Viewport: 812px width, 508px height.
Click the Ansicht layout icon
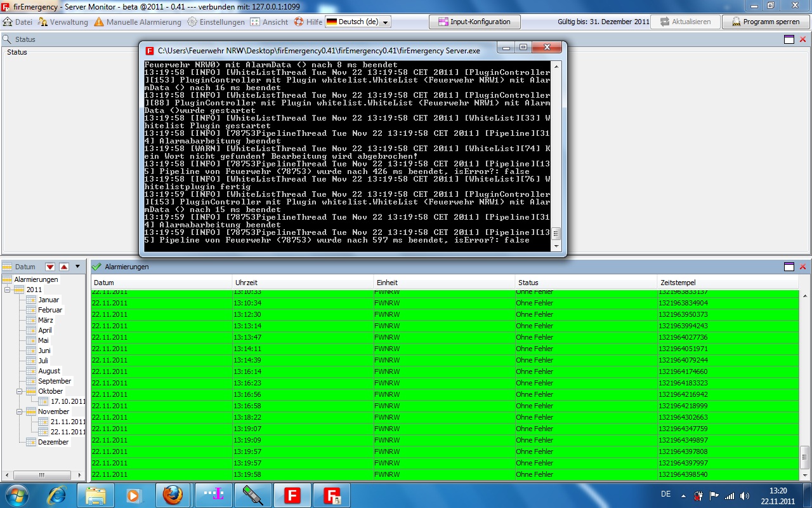(x=255, y=22)
